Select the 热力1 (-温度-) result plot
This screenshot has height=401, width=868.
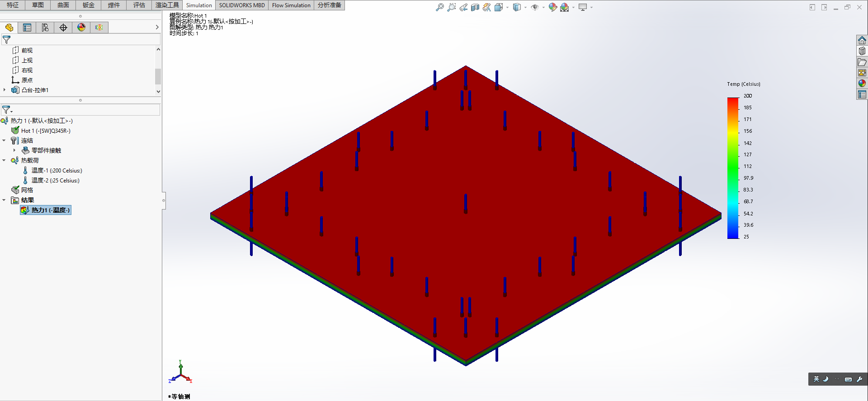tap(46, 210)
